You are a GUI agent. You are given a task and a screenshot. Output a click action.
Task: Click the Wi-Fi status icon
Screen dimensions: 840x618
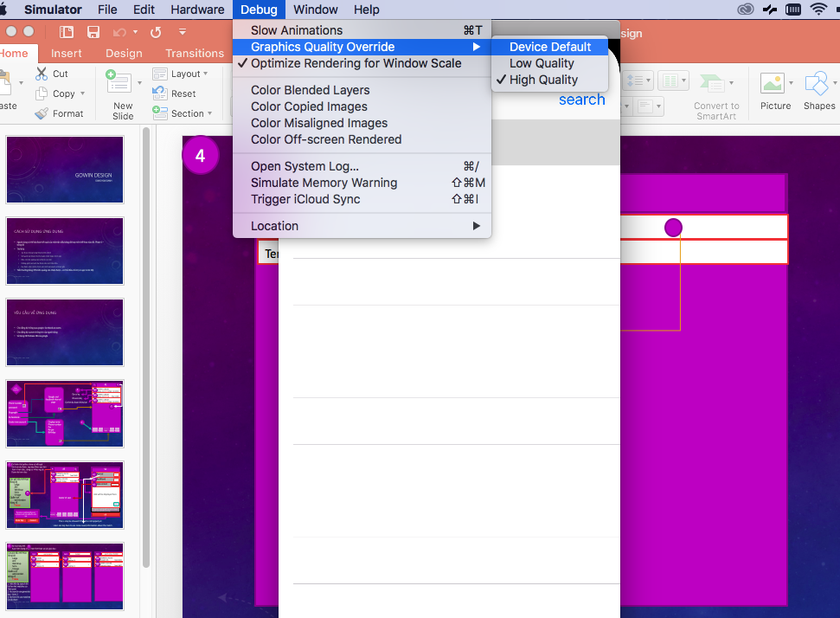pyautogui.click(x=818, y=10)
